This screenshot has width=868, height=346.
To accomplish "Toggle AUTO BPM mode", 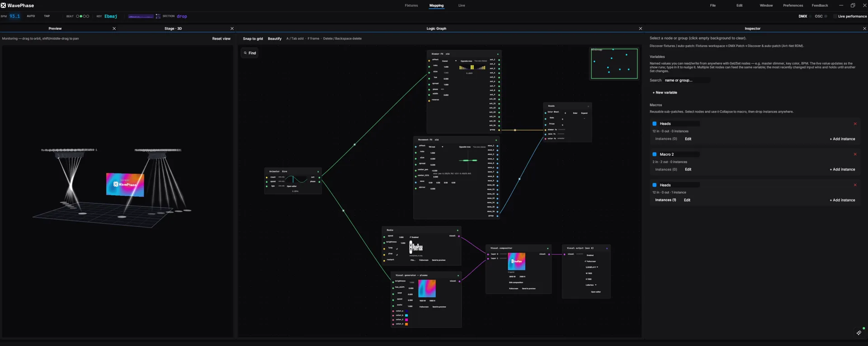I will click(31, 16).
